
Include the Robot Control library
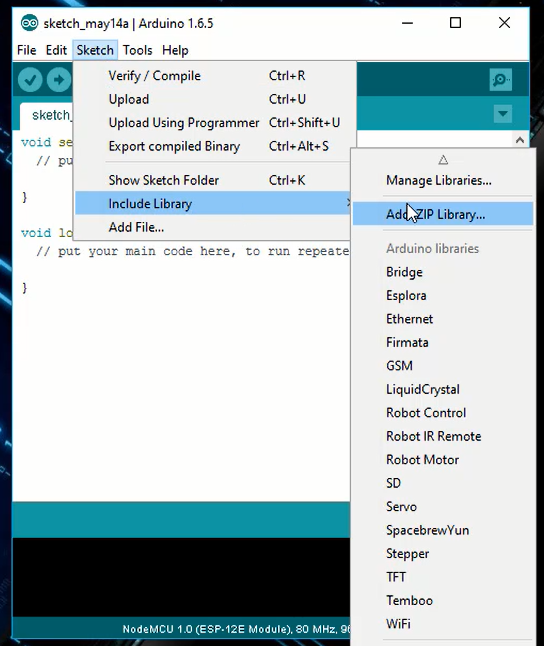(x=443, y=413)
